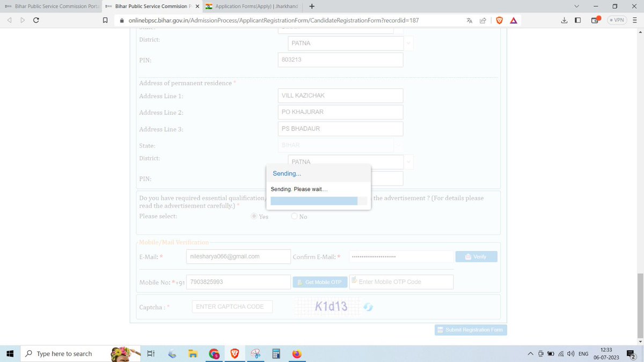Select the Yes radio button
This screenshot has height=362, width=644.
[x=254, y=216]
